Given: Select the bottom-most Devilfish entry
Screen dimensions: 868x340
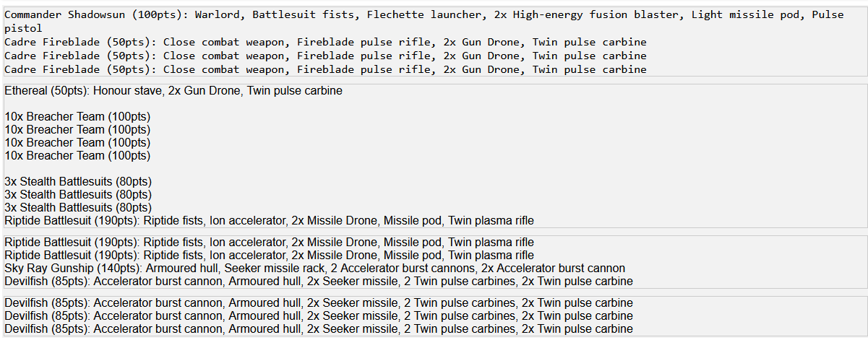Looking at the screenshot, I should click(319, 329).
